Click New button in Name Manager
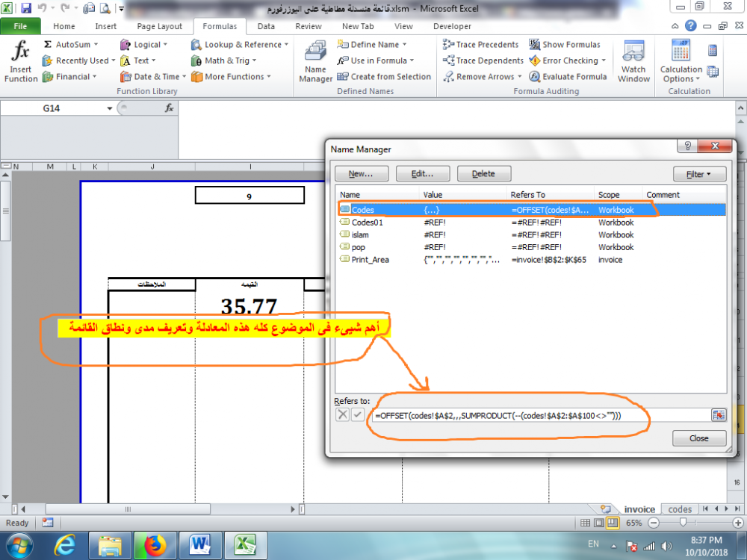747x560 pixels. pos(362,174)
